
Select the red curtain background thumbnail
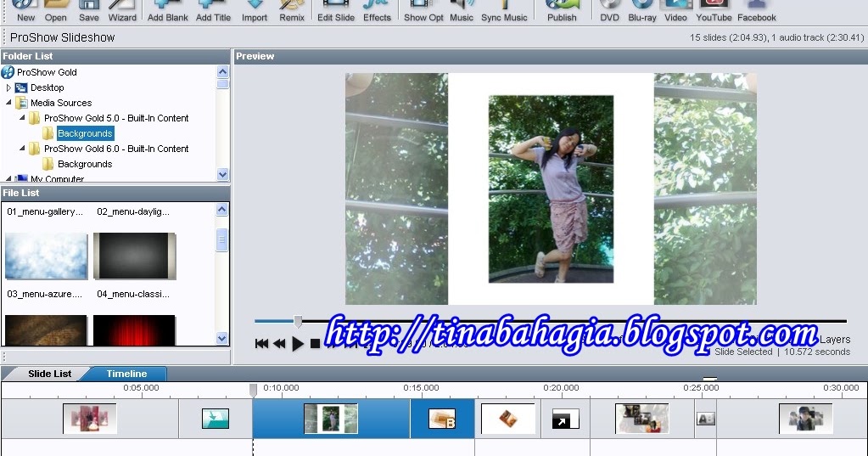coord(135,330)
